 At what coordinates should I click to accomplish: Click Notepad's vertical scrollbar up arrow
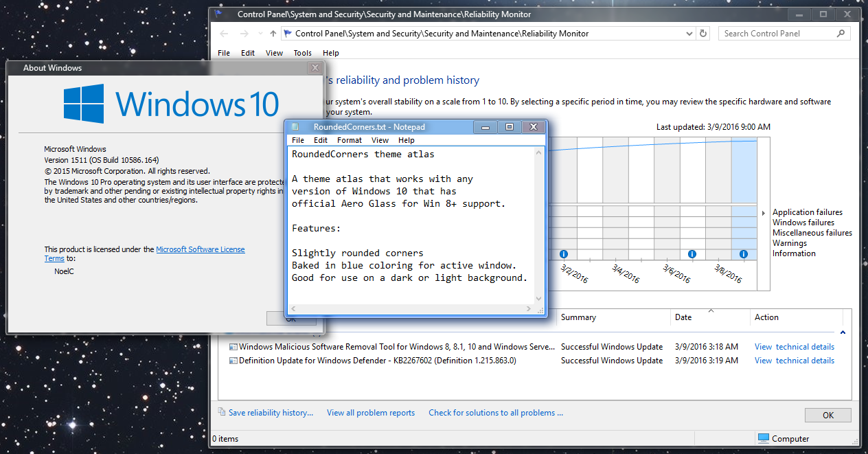(539, 152)
